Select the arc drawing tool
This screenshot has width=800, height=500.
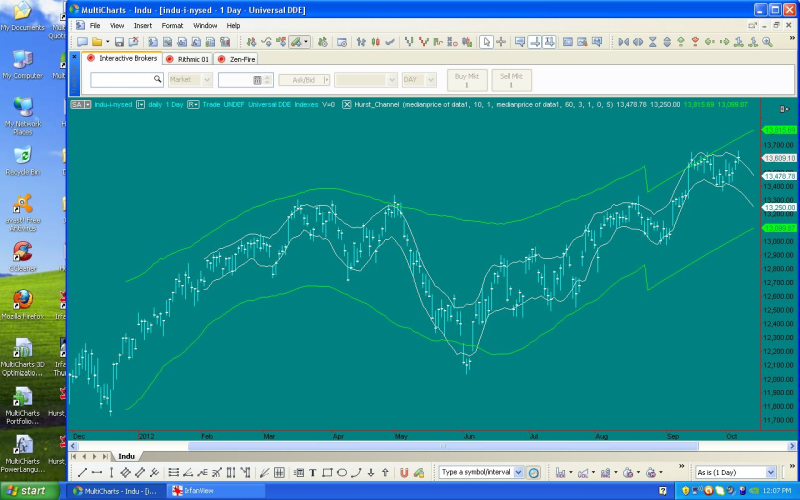point(356,472)
